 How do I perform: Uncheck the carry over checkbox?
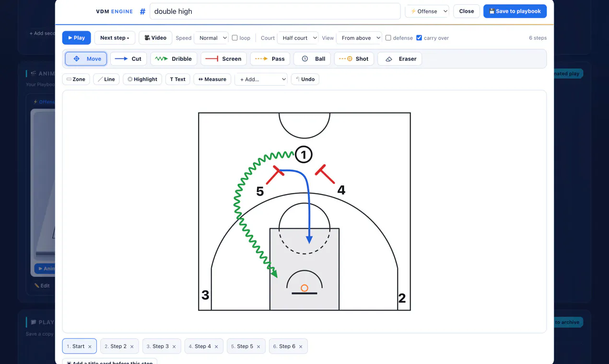419,37
